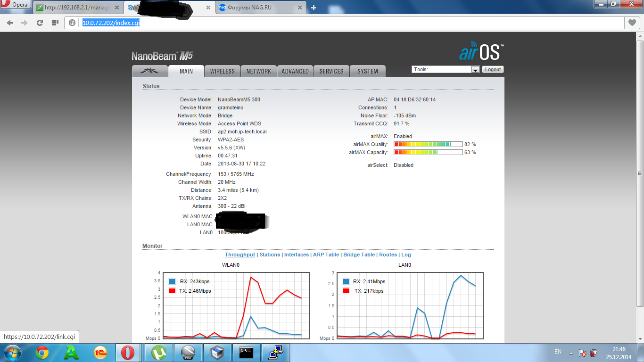Open the Stations monitor link

click(270, 255)
